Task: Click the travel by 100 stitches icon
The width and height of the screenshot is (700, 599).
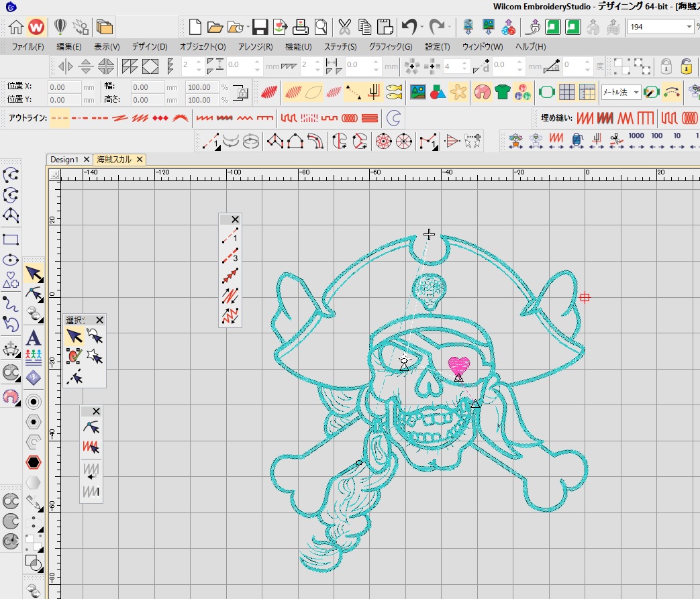Action: 656,140
